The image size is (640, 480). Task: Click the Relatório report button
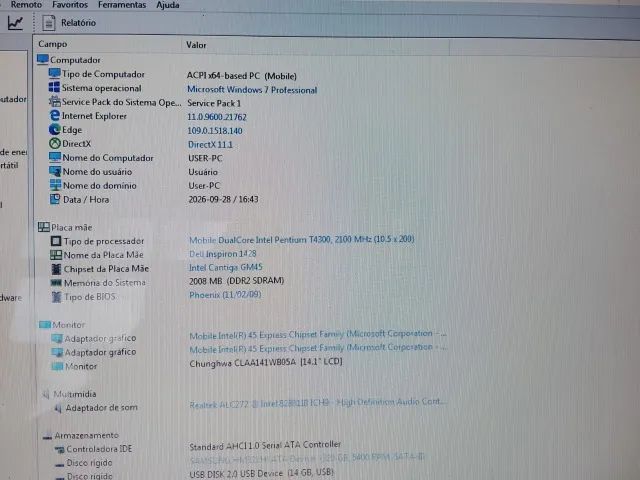70,23
